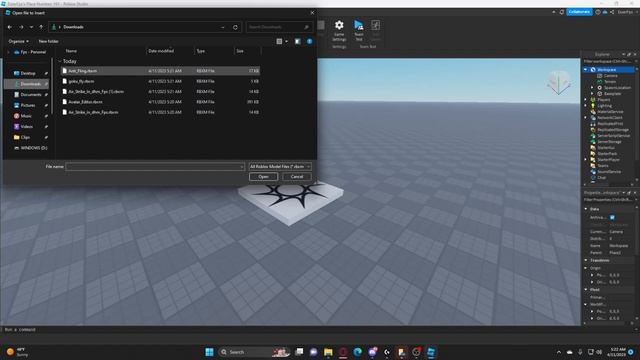Click the Run a command bar

click(290, 329)
